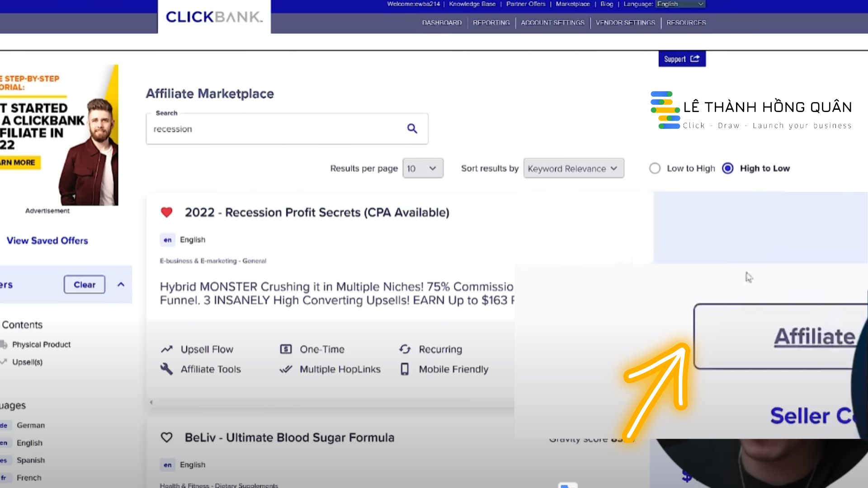Screen dimensions: 868x488
Task: Click the recession search input field
Action: [x=271, y=129]
